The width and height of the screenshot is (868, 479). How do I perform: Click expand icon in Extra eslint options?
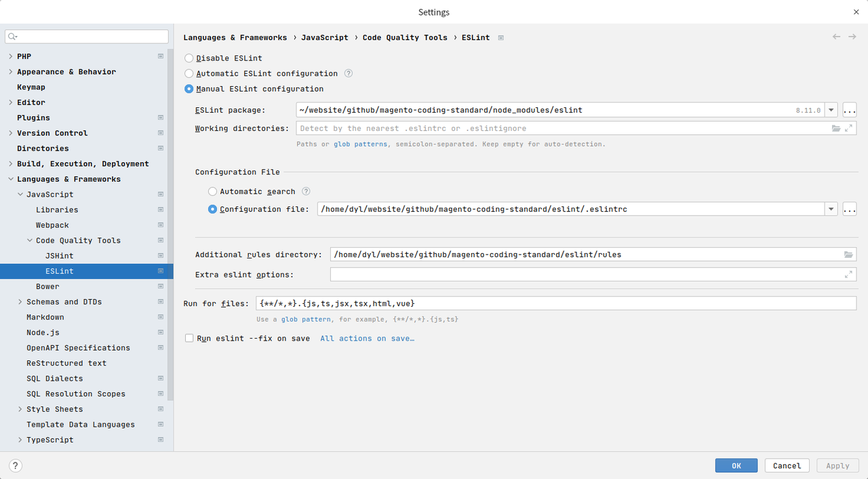pyautogui.click(x=848, y=274)
